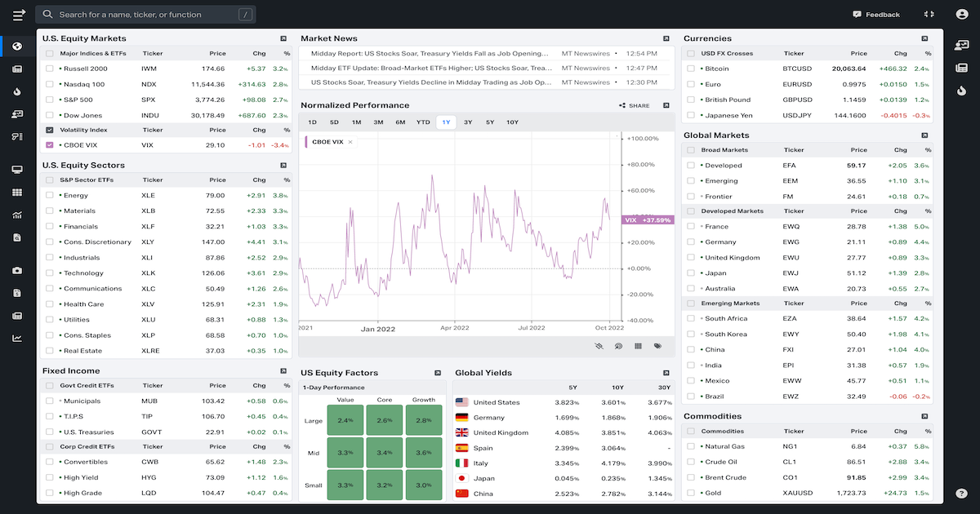Image resolution: width=980 pixels, height=514 pixels.
Task: Click the user profile icon at top right
Action: 961,15
